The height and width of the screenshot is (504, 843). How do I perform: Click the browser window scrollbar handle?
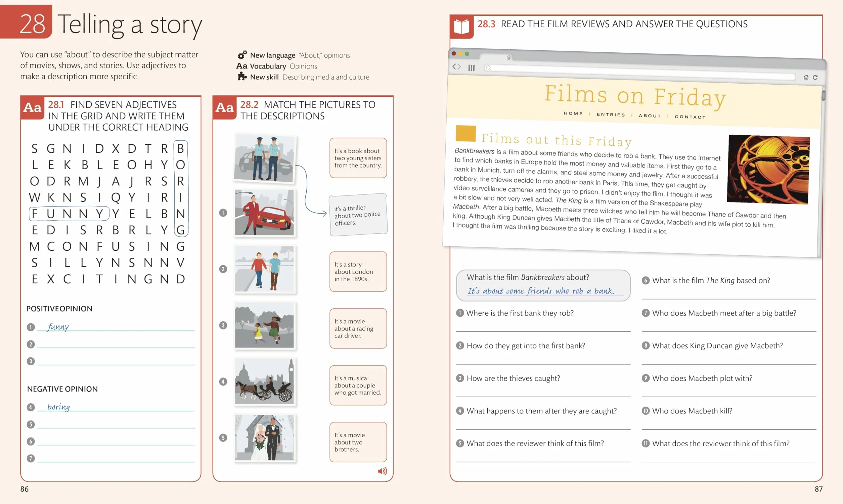[823, 95]
